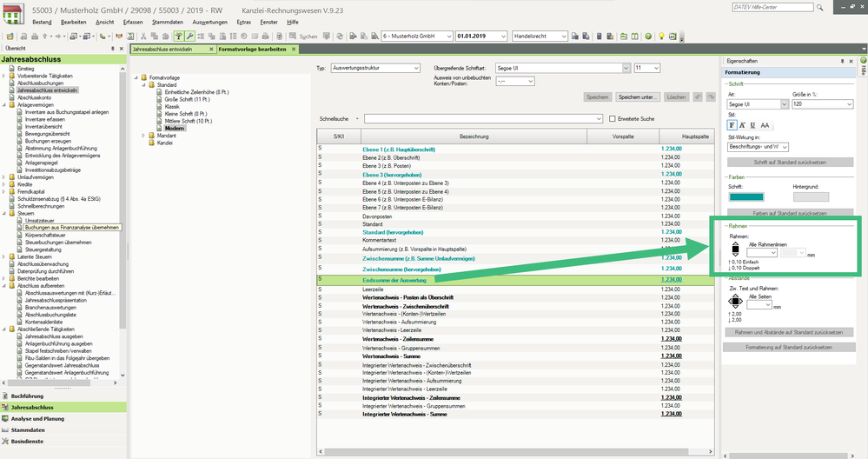The height and width of the screenshot is (459, 868).
Task: Select row Endsumme der Auswertung
Action: click(515, 280)
